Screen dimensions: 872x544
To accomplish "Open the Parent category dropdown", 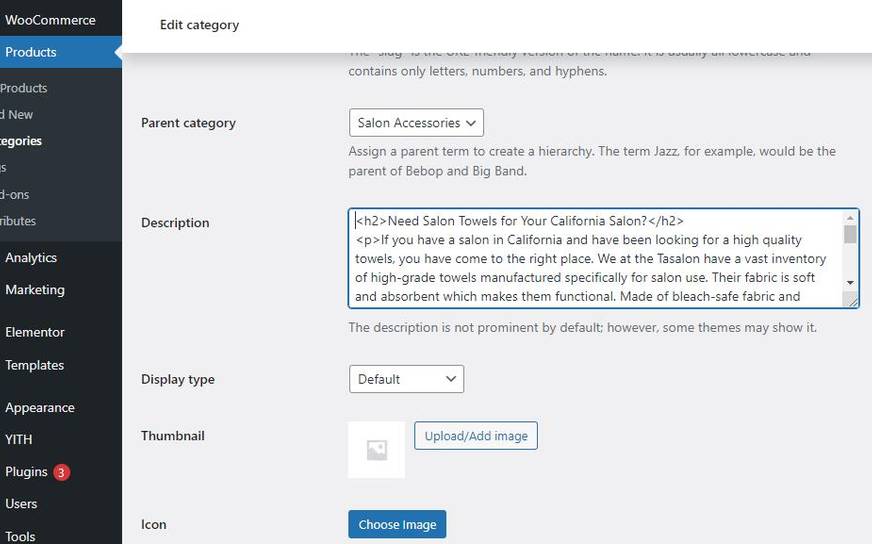I will tap(416, 122).
